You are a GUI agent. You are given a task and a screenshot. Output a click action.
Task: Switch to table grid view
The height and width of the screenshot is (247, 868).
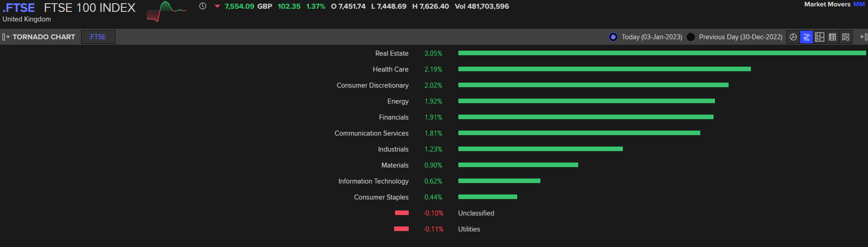832,37
